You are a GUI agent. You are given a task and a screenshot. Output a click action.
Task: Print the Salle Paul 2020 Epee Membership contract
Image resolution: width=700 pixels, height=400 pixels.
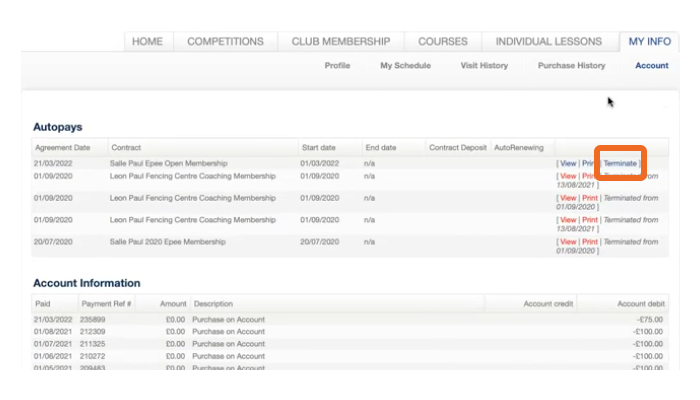(589, 242)
